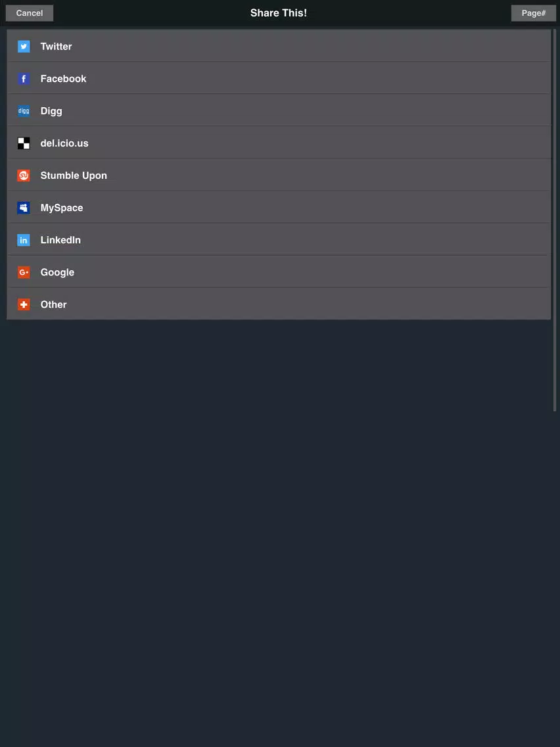This screenshot has width=560, height=747.
Task: Click the Twitter bird icon
Action: tap(24, 46)
